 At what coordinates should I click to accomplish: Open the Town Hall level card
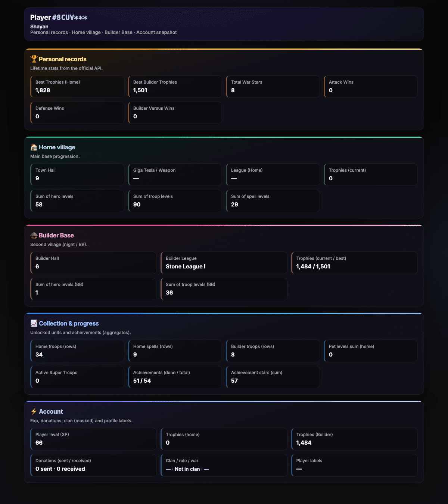pyautogui.click(x=77, y=175)
